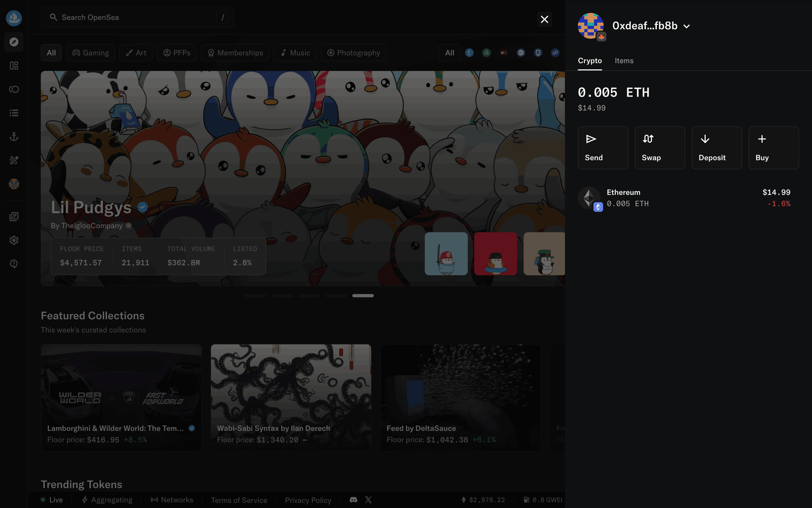Close the wallet panel with the X
Viewport: 812px width, 508px height.
(x=544, y=19)
